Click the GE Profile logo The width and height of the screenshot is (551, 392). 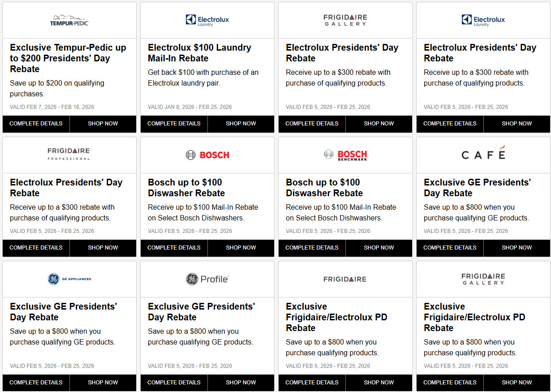point(207,279)
